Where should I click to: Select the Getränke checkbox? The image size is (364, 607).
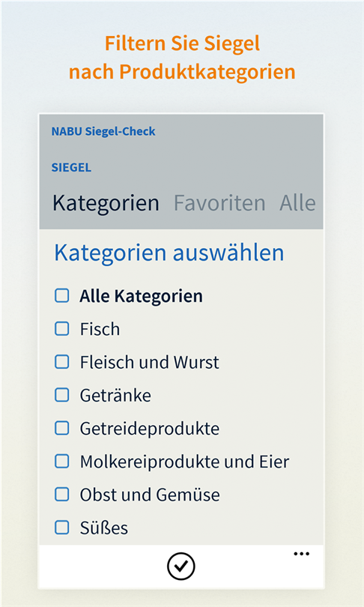point(62,395)
